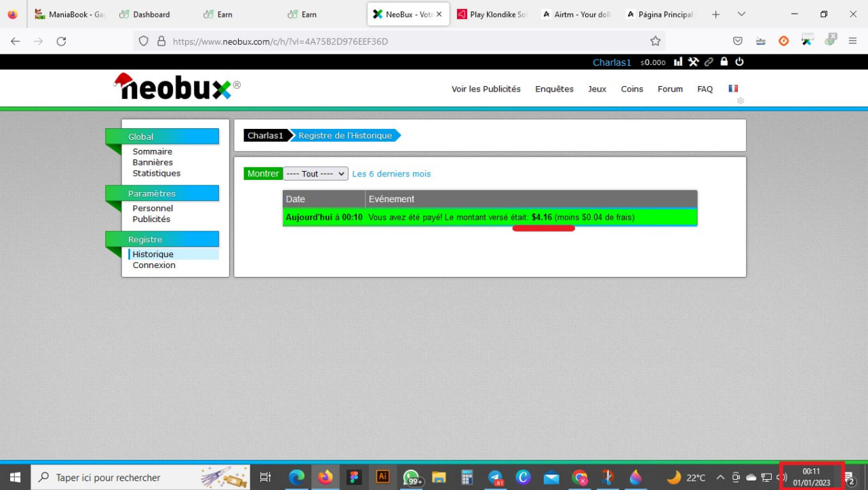Screen dimensions: 868x490
Task: Click the Neobux logo
Action: tap(176, 87)
